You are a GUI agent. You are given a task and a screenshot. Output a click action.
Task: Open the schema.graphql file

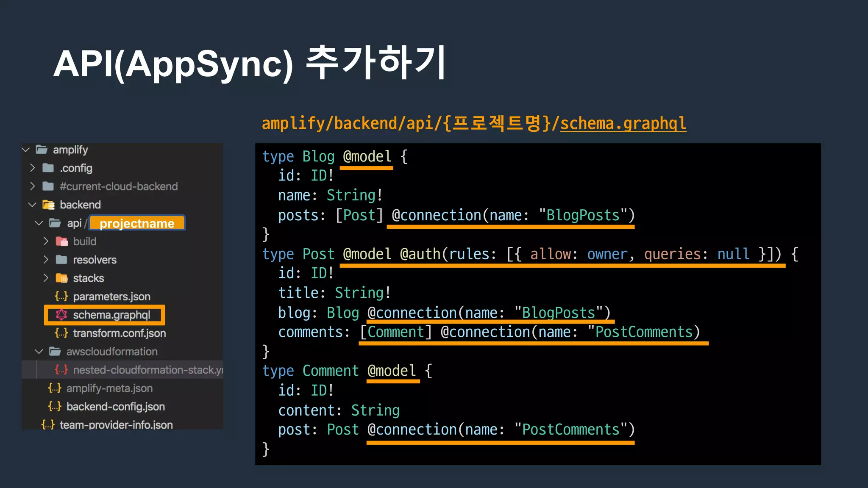[111, 315]
